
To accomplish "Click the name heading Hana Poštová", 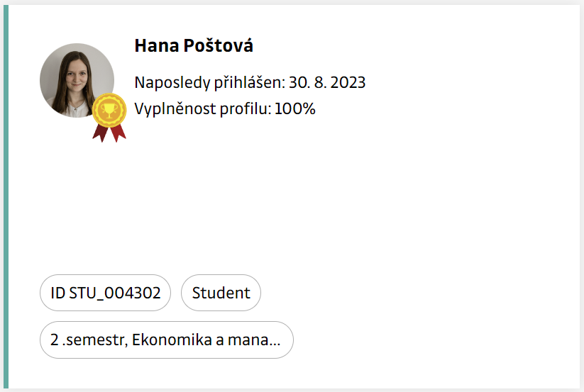I will (x=194, y=46).
